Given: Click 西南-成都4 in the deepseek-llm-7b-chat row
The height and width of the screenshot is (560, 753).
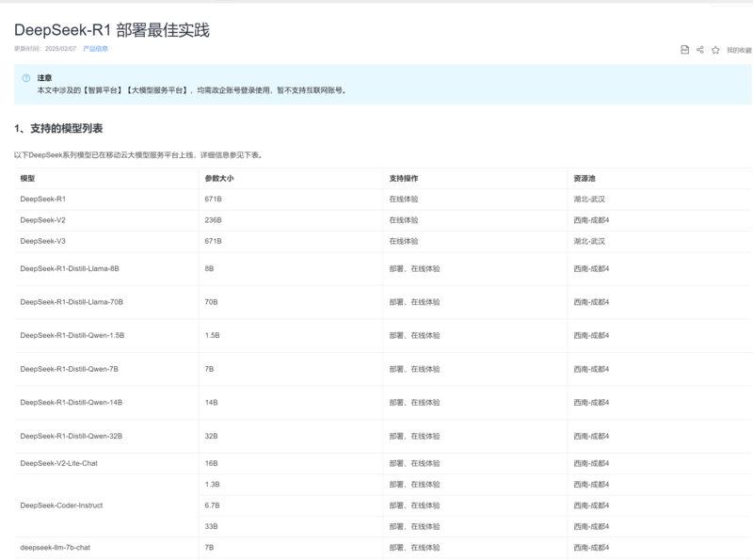Looking at the screenshot, I should (591, 548).
